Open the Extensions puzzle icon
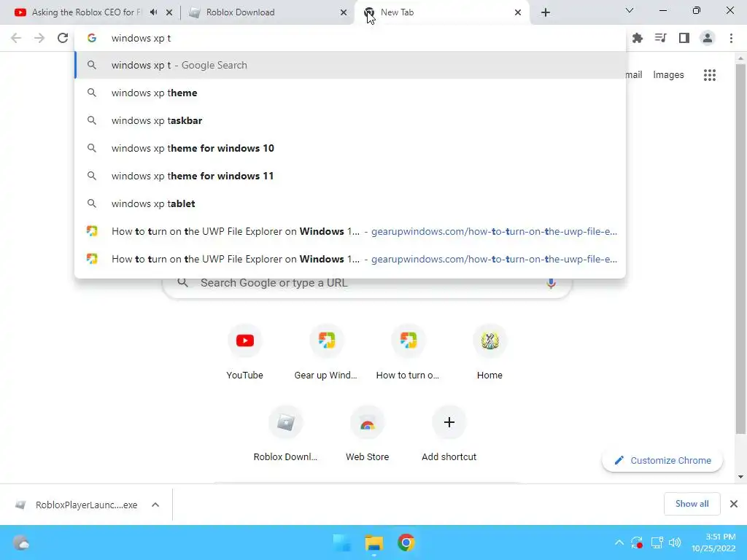The width and height of the screenshot is (747, 560). point(638,38)
